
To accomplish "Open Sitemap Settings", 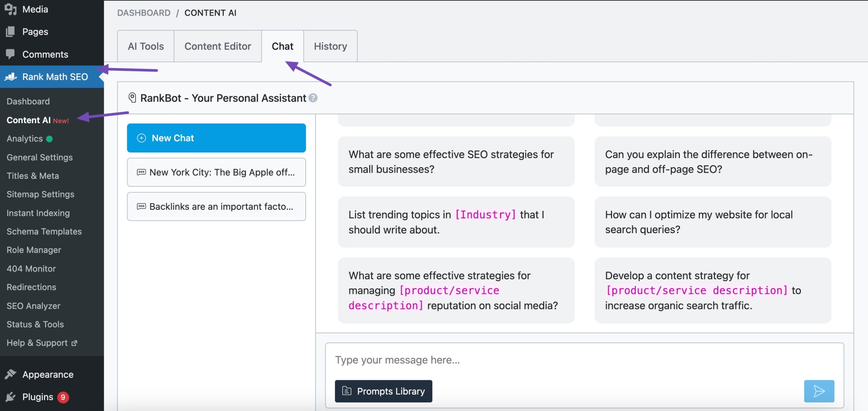I will (40, 194).
